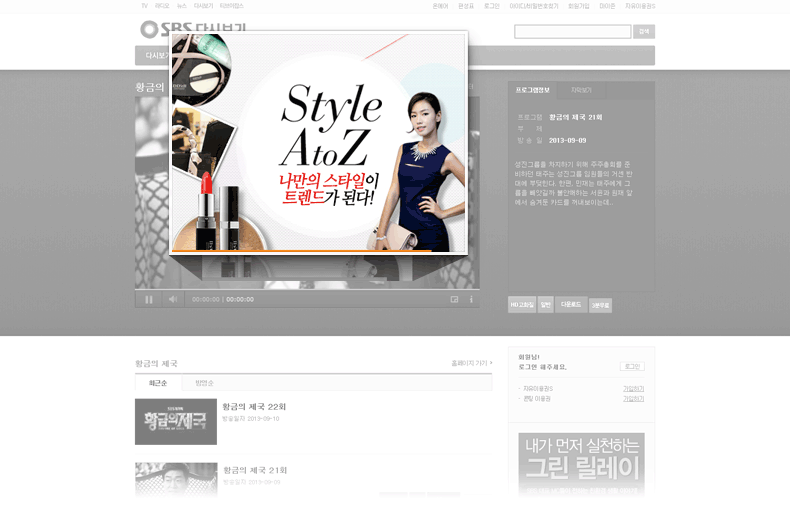Open the 회원가입 top link
The height and width of the screenshot is (519, 790).
click(578, 6)
